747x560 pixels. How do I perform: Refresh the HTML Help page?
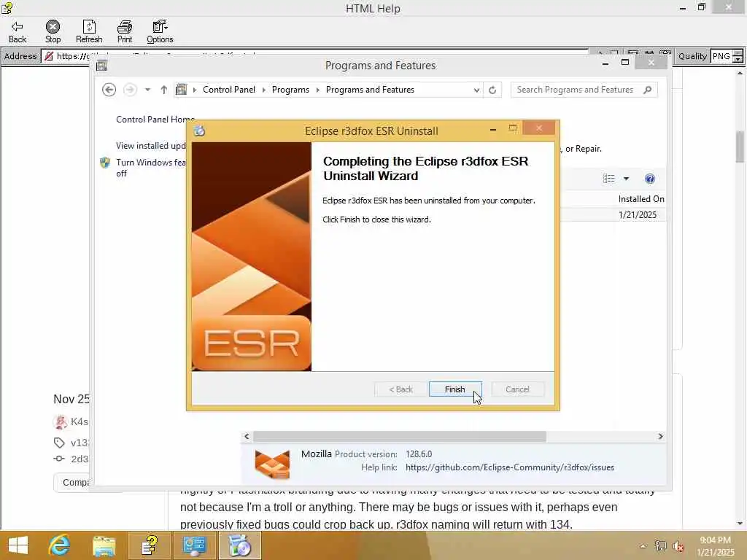click(x=89, y=31)
